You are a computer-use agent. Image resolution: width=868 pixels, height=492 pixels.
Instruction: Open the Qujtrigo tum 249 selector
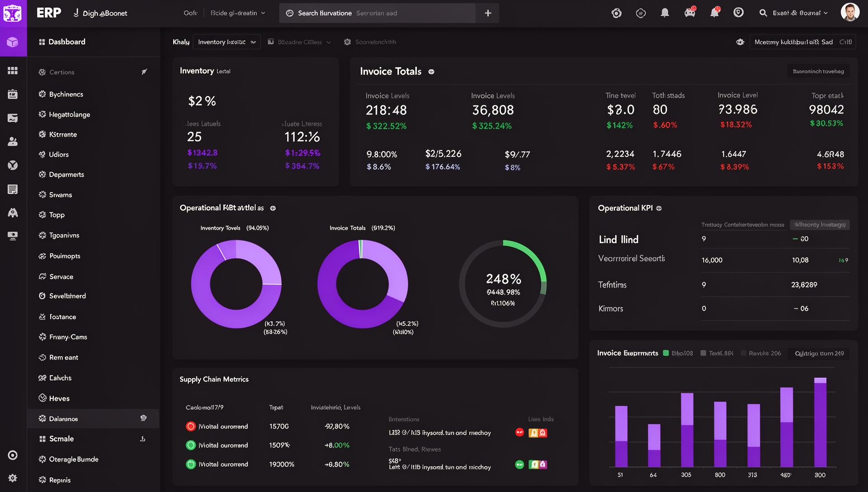(819, 353)
